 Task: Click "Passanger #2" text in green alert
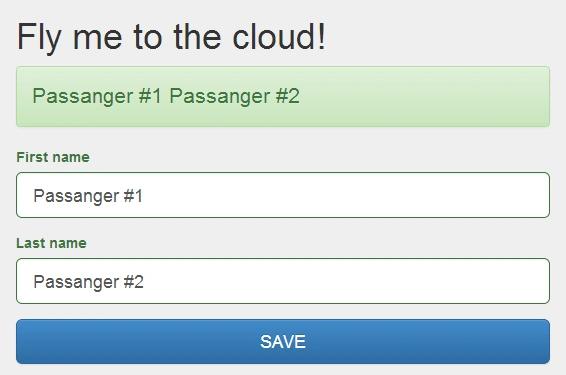235,96
